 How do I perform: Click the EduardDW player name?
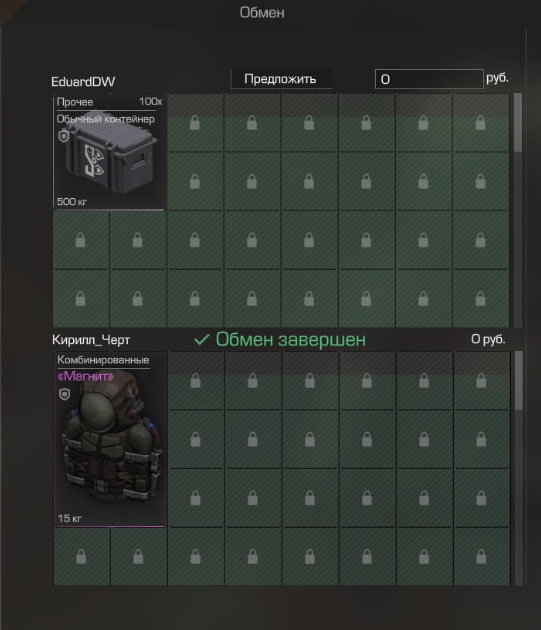click(x=83, y=82)
